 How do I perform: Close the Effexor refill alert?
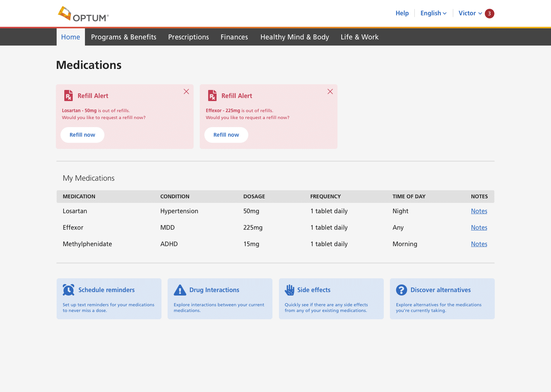[330, 91]
